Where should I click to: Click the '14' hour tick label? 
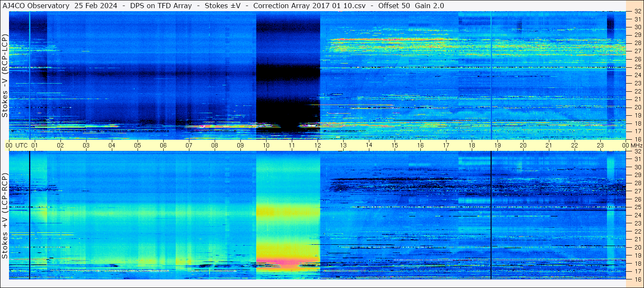[x=369, y=145]
